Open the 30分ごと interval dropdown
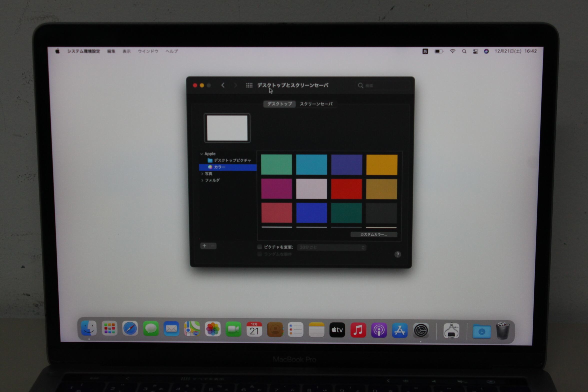Screen dimensions: 588x392 pos(331,247)
